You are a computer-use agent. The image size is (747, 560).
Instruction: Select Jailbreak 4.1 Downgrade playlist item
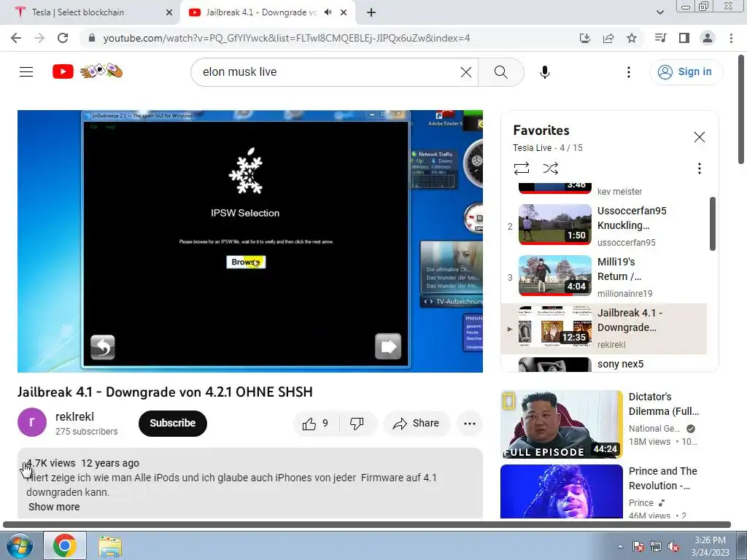(603, 329)
